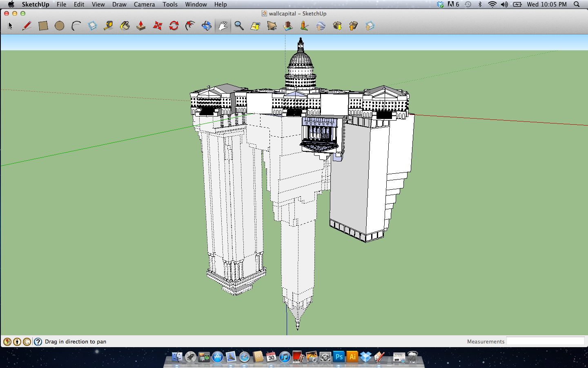Click the geo-location status bar icon
This screenshot has width=588, height=368.
pos(7,342)
